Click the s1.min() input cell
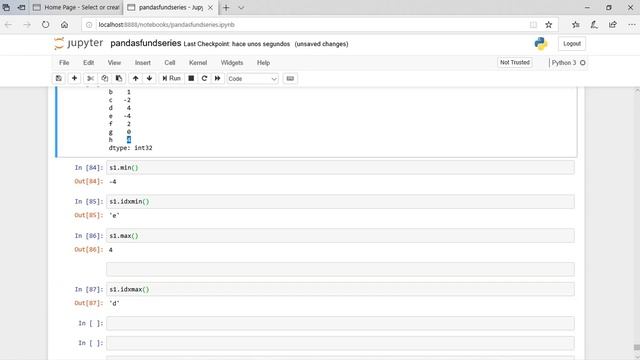Viewport: 640px width, 360px height. [340, 168]
